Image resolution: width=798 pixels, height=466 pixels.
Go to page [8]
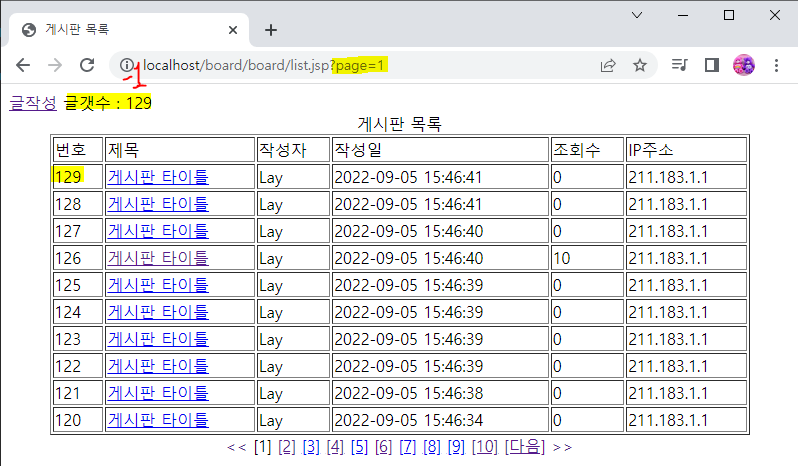[432, 447]
